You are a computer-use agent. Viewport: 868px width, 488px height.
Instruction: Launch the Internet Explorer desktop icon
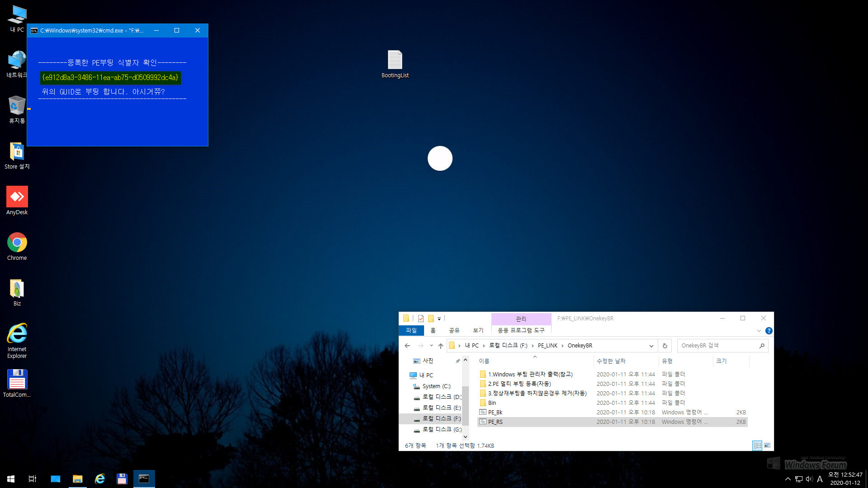coord(17,341)
